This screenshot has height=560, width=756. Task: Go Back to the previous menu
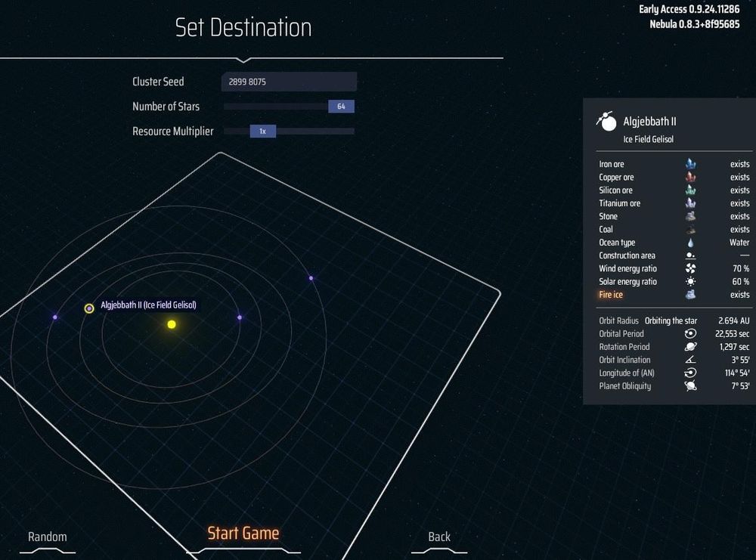pyautogui.click(x=438, y=537)
